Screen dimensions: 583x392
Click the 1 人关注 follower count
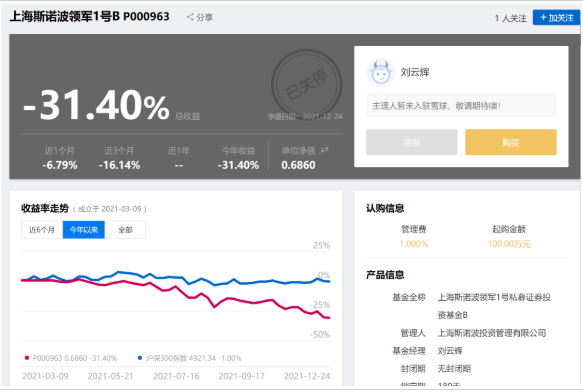coord(510,18)
